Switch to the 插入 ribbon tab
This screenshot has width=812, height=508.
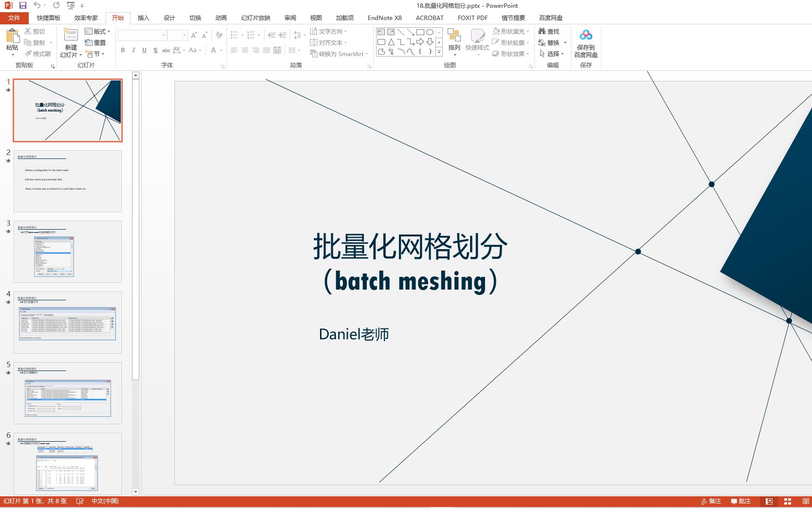point(143,18)
